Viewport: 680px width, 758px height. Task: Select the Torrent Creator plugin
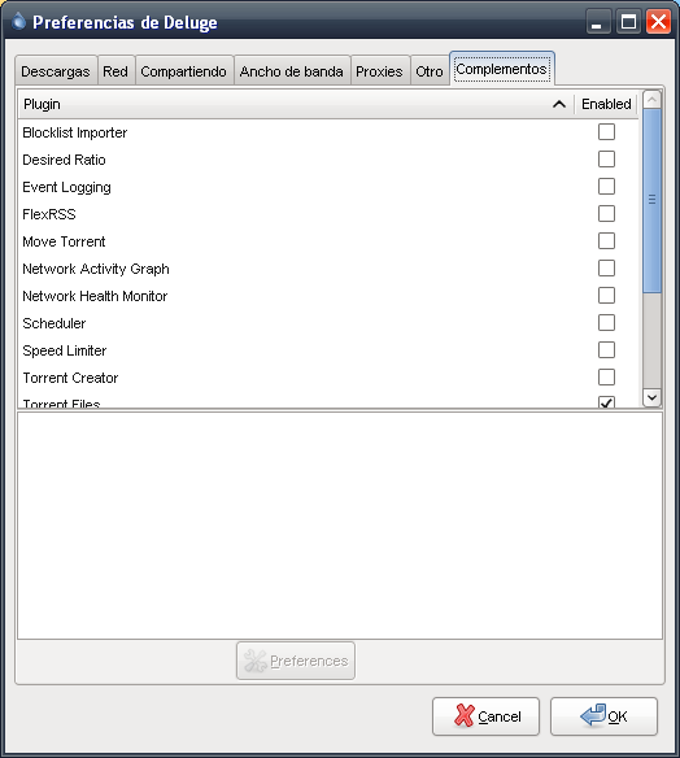tap(329, 378)
